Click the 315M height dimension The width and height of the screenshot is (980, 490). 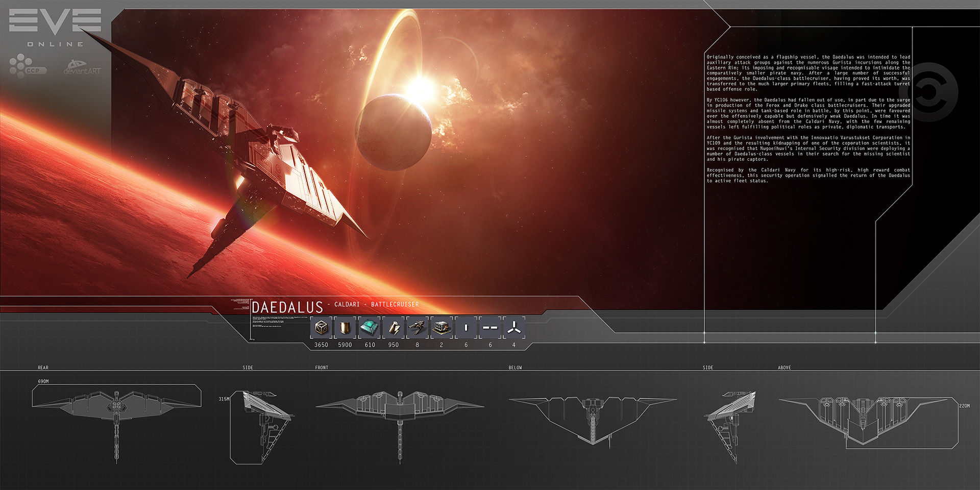224,399
